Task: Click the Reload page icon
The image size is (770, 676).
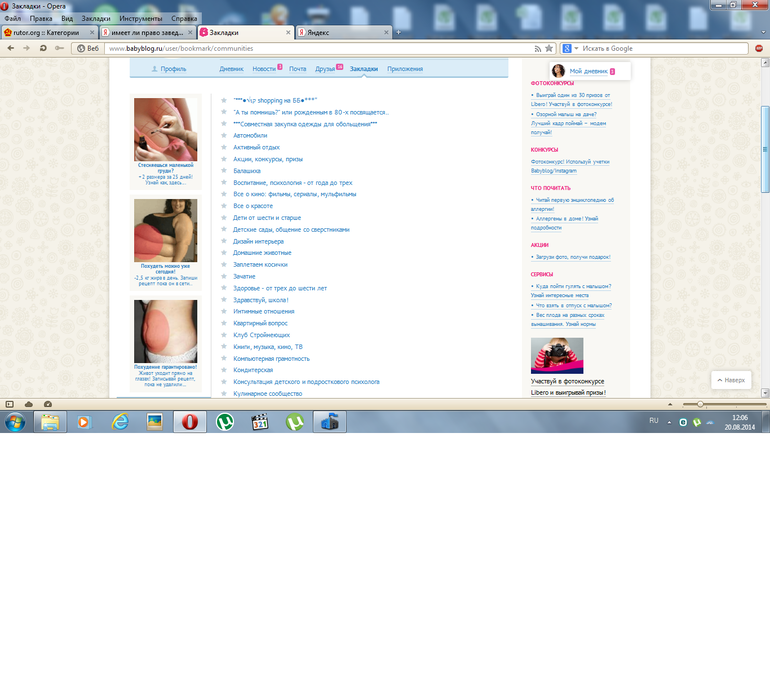Action: [43, 48]
